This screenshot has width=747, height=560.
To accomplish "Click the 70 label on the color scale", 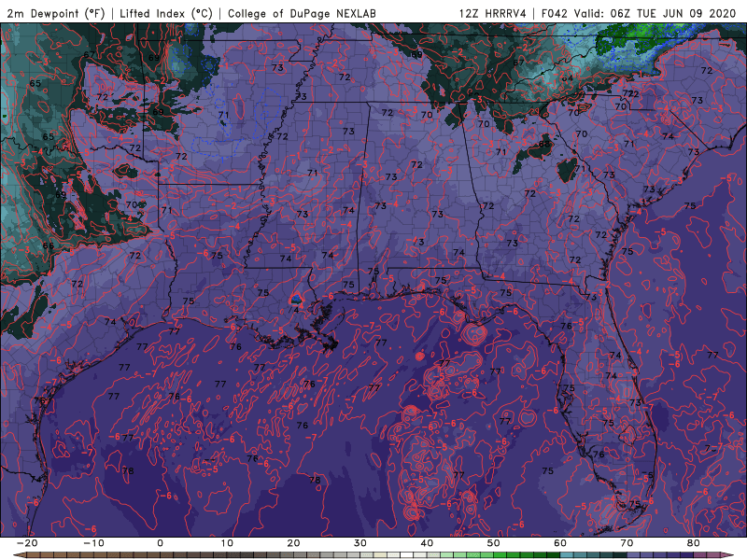I will tap(627, 543).
